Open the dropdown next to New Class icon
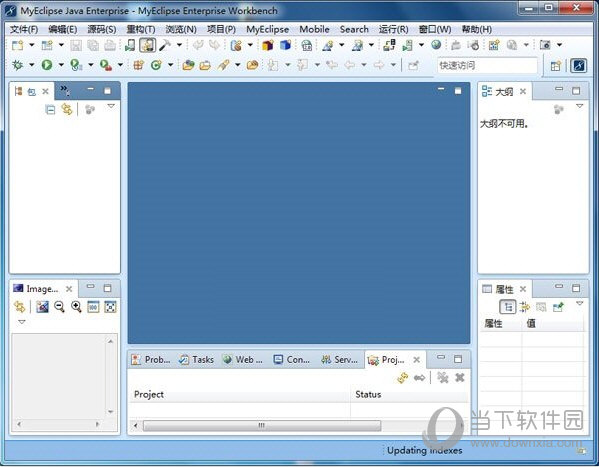The width and height of the screenshot is (599, 467). [170, 65]
